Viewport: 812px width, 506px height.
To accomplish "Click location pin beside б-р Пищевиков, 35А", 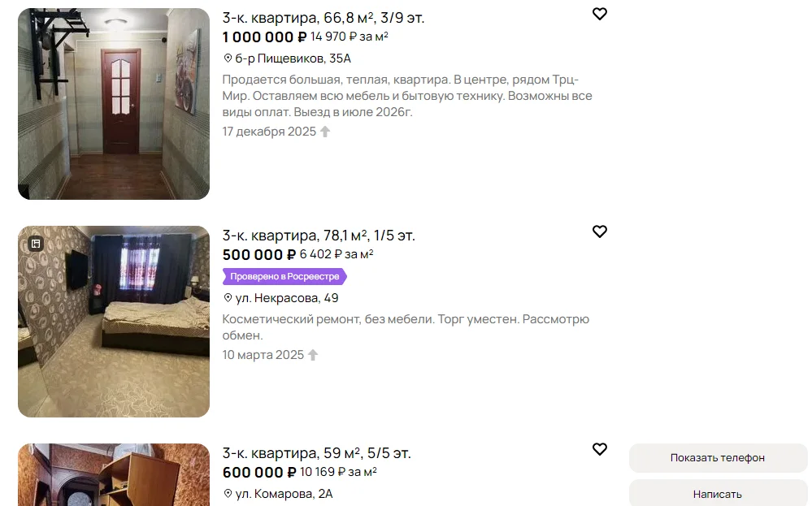I will (x=228, y=58).
